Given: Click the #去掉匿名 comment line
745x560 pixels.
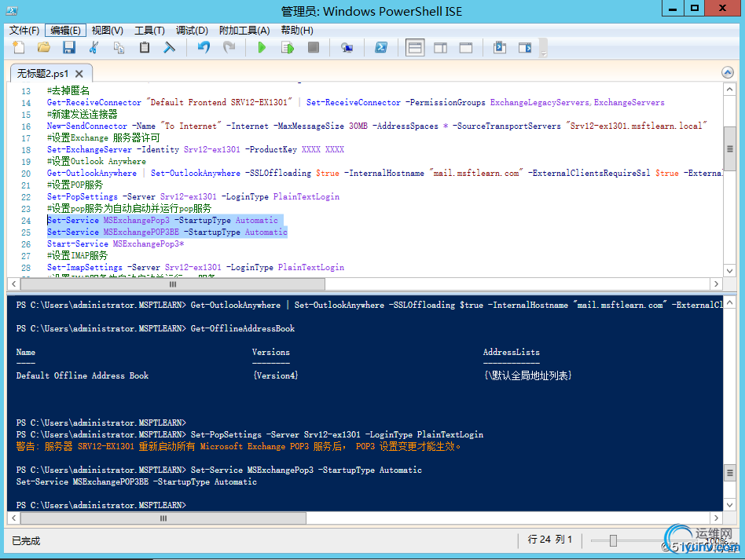Looking at the screenshot, I should tap(68, 90).
